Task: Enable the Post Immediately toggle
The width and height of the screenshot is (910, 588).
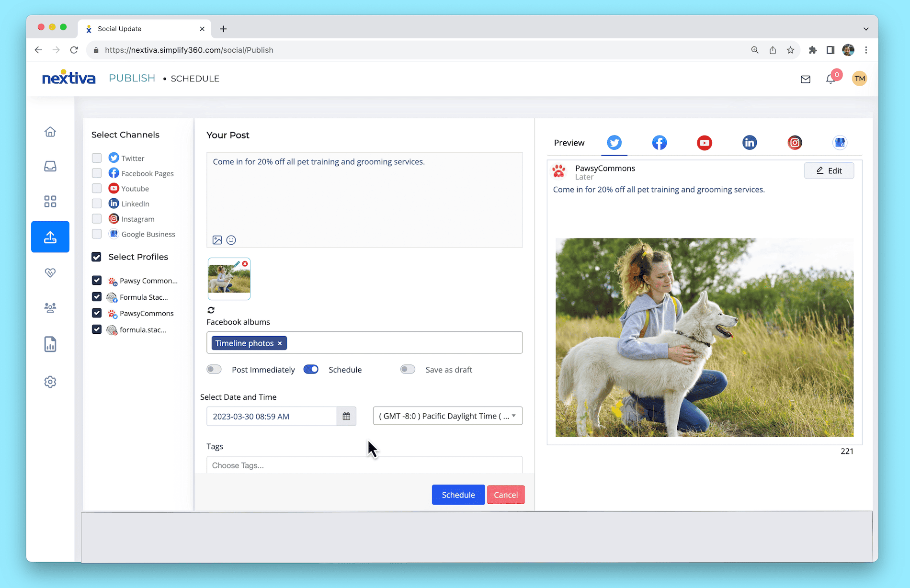Action: [214, 369]
